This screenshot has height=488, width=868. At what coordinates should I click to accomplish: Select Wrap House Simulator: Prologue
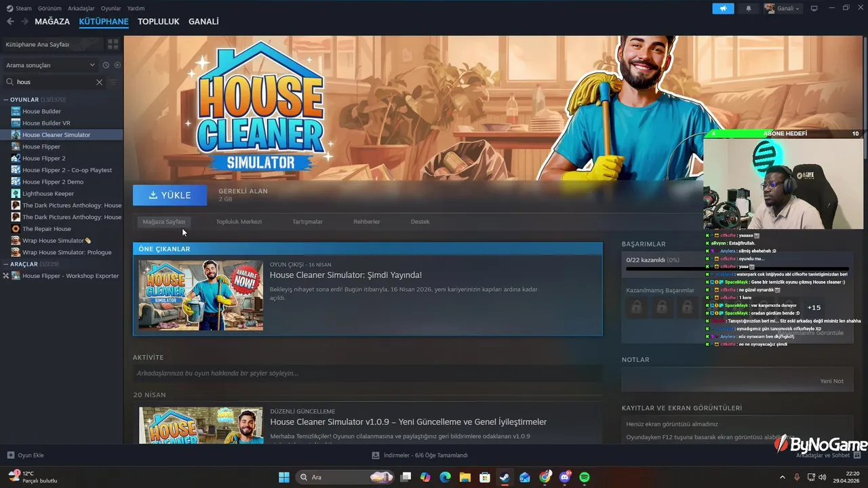click(66, 253)
